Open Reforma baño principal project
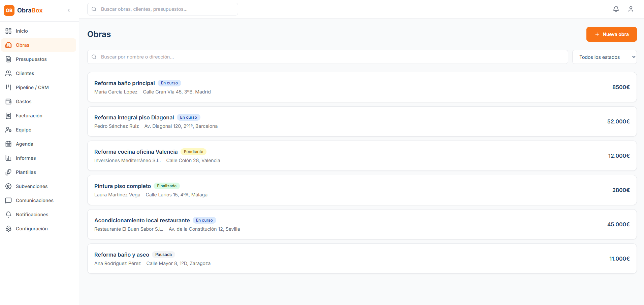 click(362, 87)
